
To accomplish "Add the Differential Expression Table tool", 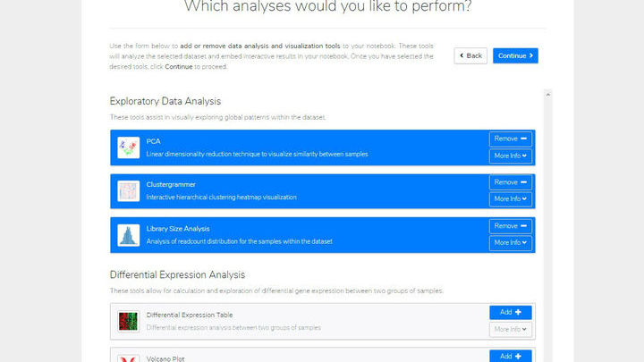I will (511, 312).
